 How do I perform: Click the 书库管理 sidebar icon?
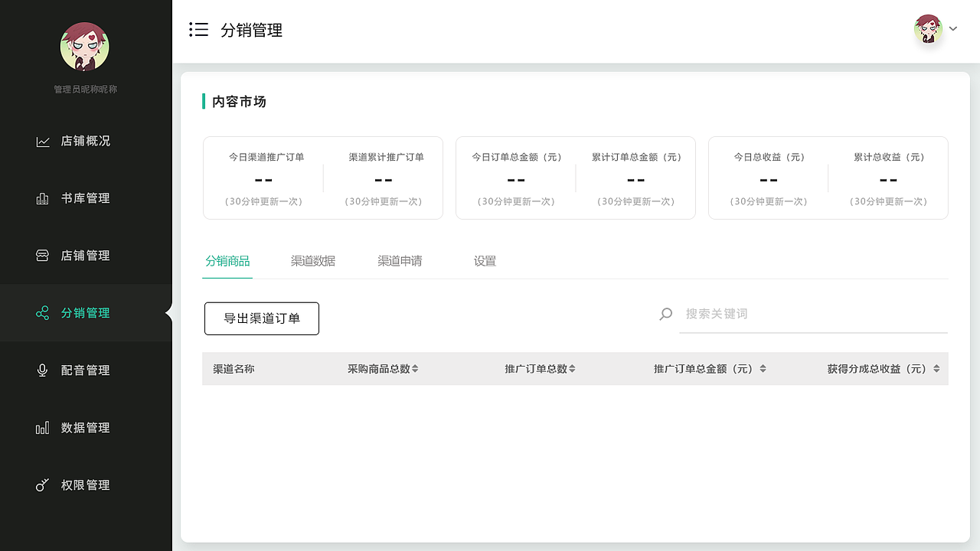43,198
